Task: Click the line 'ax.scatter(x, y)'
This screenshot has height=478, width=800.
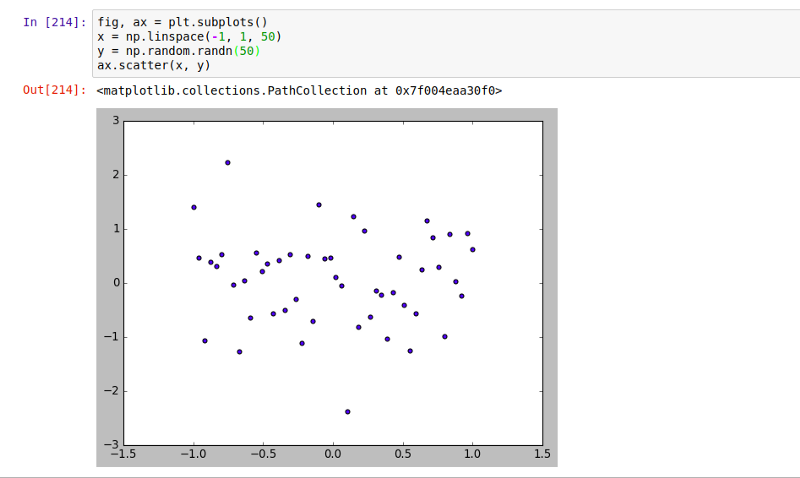Action: pyautogui.click(x=154, y=65)
